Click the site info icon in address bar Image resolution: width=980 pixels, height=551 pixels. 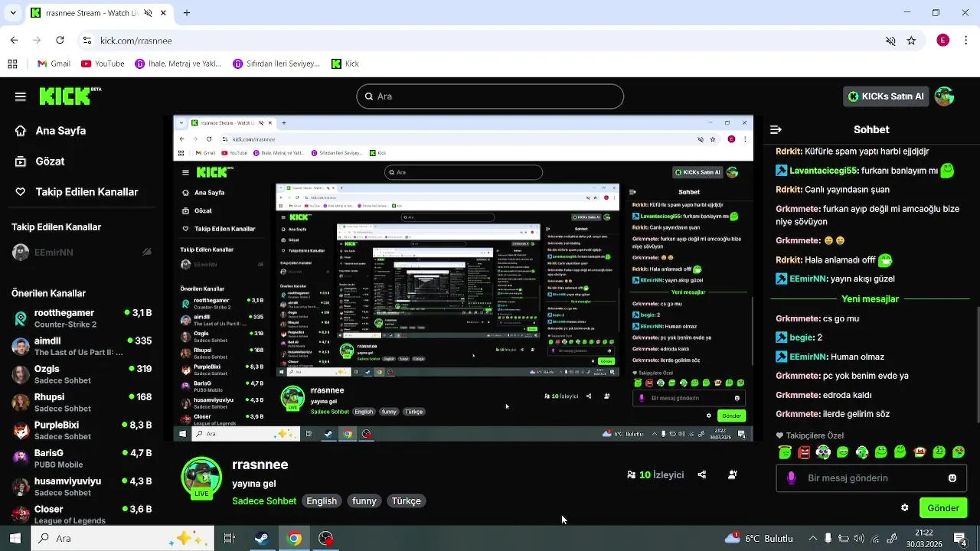(x=88, y=41)
